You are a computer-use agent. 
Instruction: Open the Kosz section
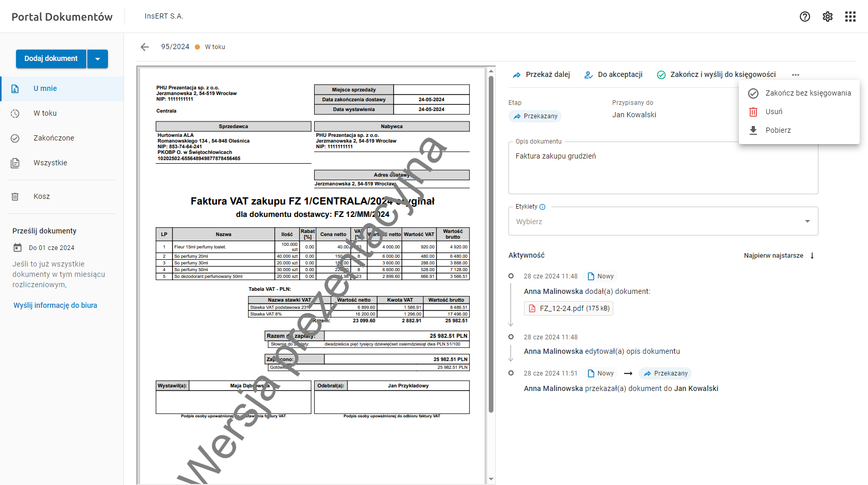(62, 197)
